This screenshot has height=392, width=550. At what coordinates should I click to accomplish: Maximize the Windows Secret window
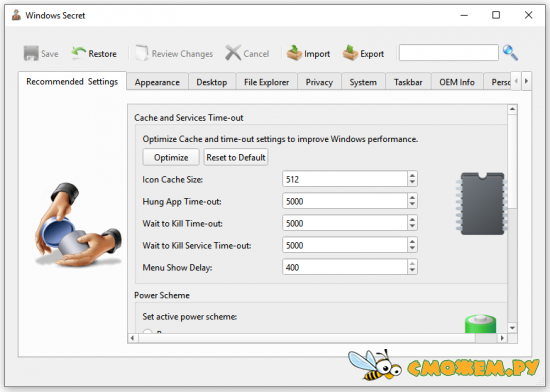click(496, 15)
